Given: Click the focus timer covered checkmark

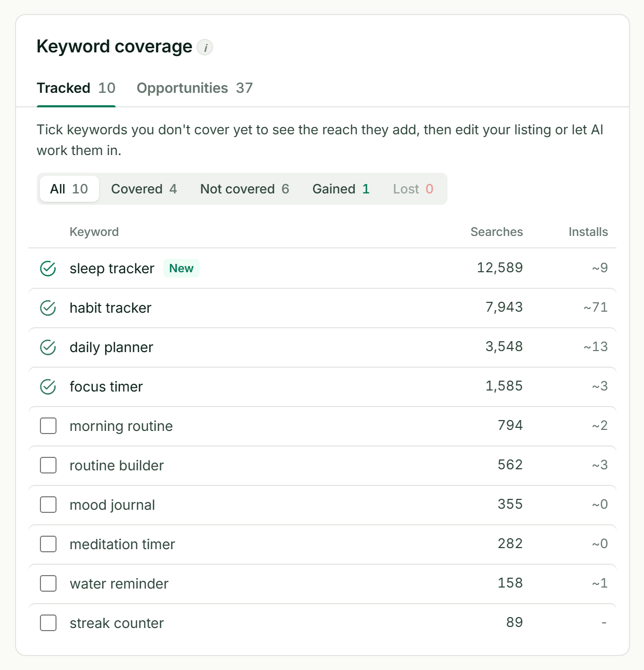Looking at the screenshot, I should tap(48, 387).
